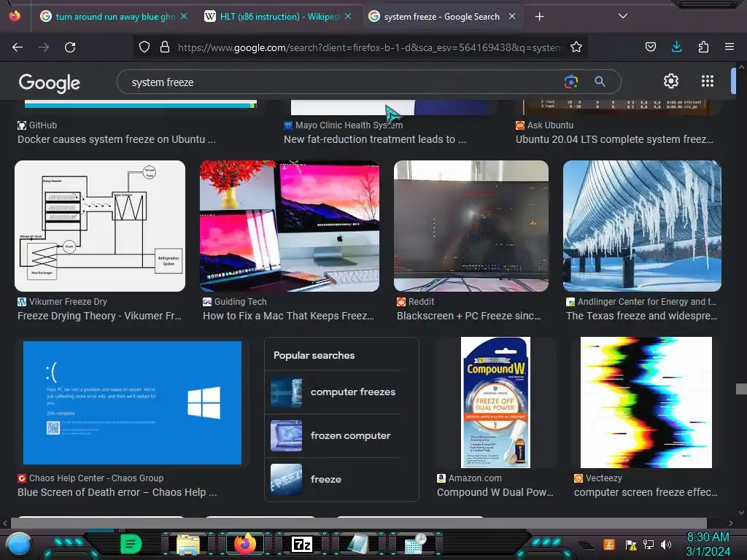
Task: Select popular search frozen computer
Action: tap(335, 436)
